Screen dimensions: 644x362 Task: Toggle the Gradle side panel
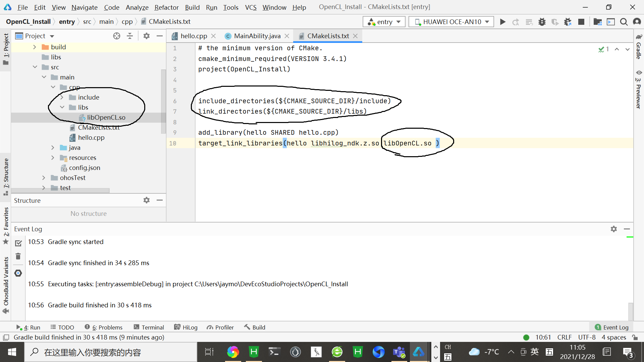tap(639, 46)
